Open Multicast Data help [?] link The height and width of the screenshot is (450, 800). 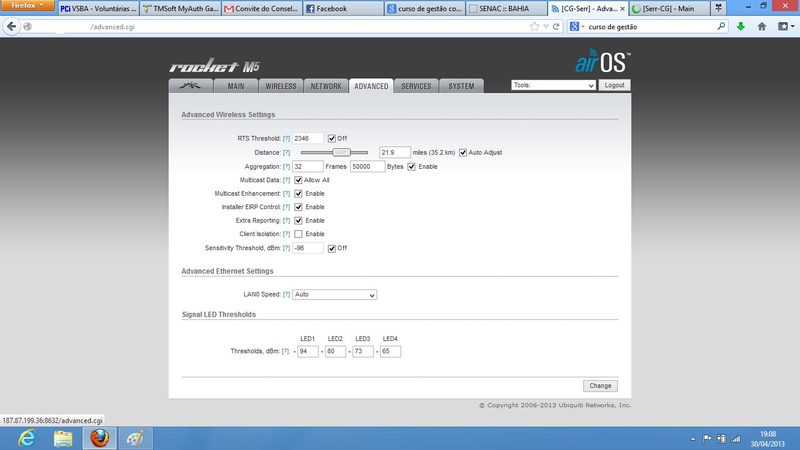286,180
